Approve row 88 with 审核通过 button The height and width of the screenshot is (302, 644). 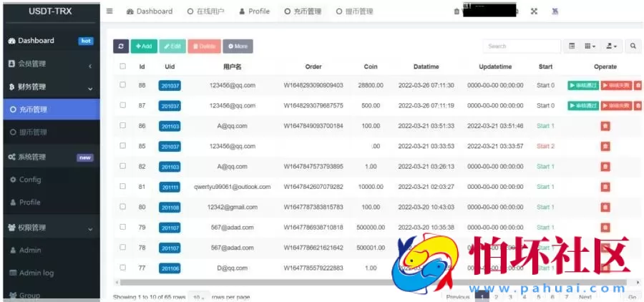click(583, 85)
